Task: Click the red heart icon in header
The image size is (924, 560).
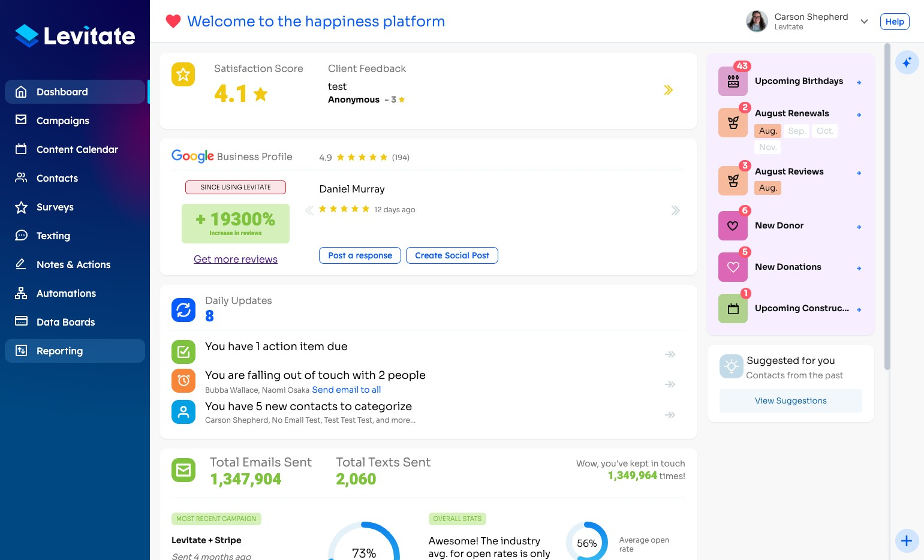Action: [x=173, y=22]
